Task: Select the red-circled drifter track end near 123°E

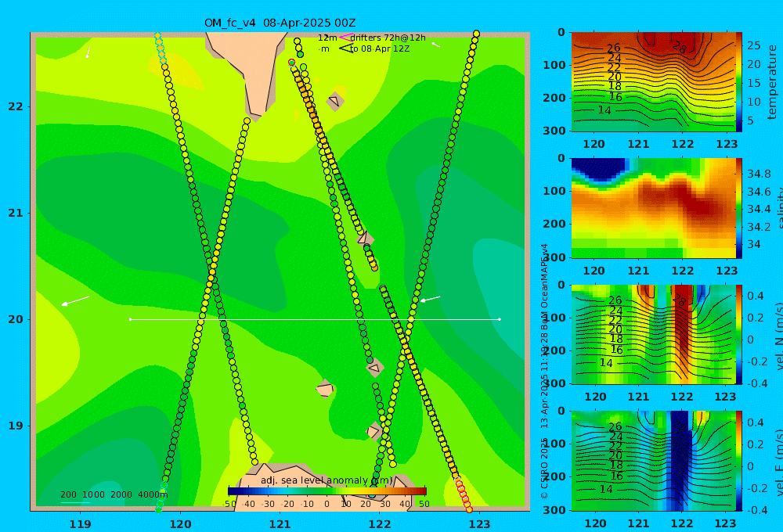Action: tap(463, 494)
